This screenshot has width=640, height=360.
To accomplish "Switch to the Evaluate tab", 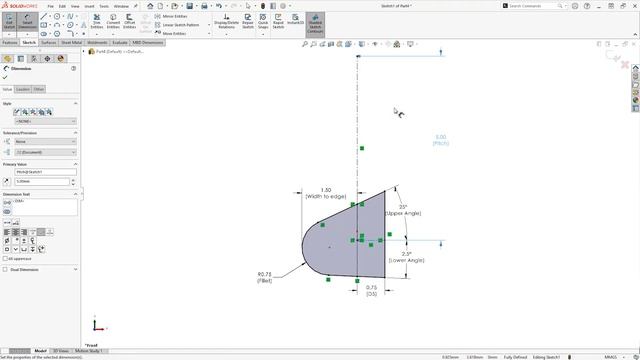I will (x=120, y=42).
